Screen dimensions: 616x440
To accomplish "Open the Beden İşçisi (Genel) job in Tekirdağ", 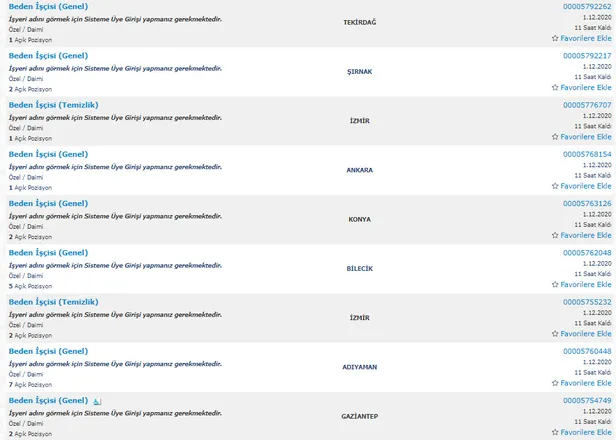I will pos(48,6).
